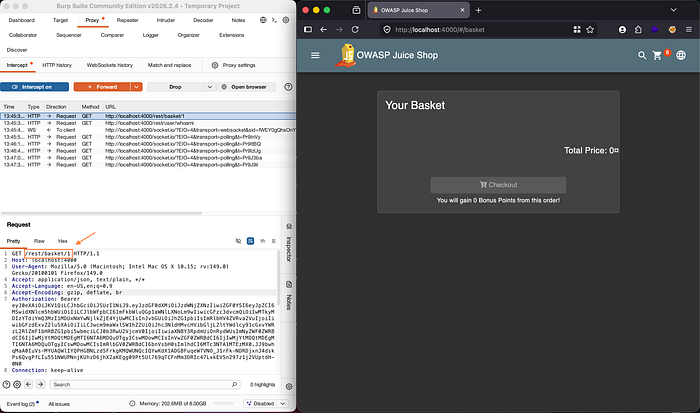Switch to the Intruder tab
Viewport: 700px width, 413px height.
point(166,20)
